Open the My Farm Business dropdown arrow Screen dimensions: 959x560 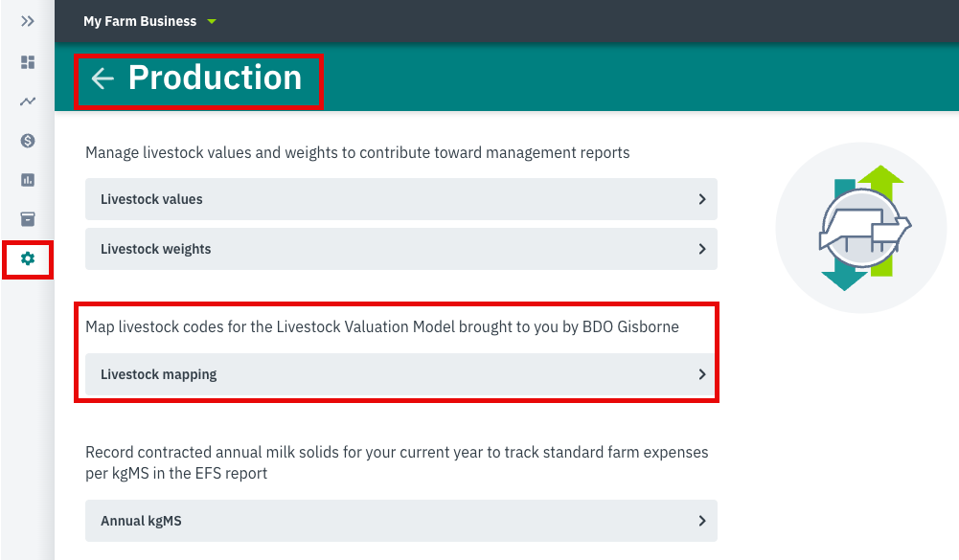(212, 20)
